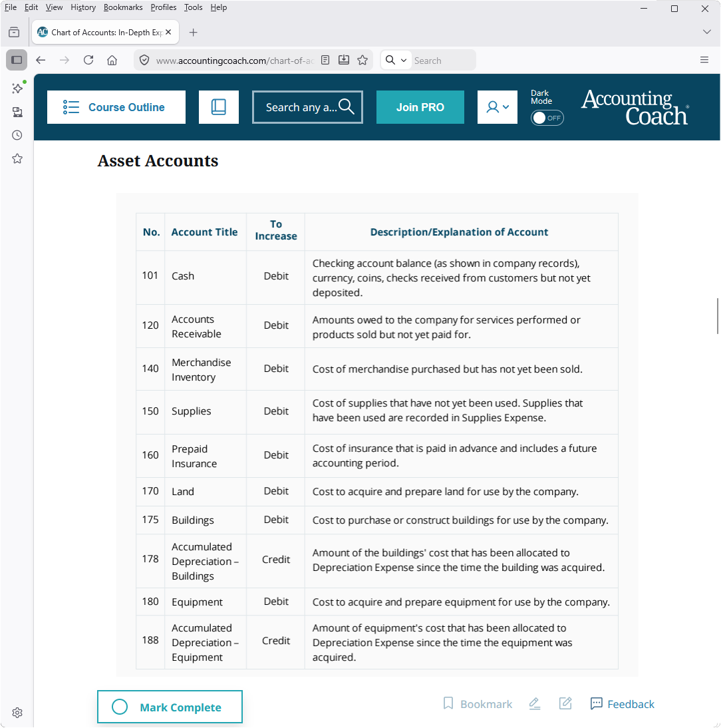Open the Firefox View tab list icon

[14, 32]
